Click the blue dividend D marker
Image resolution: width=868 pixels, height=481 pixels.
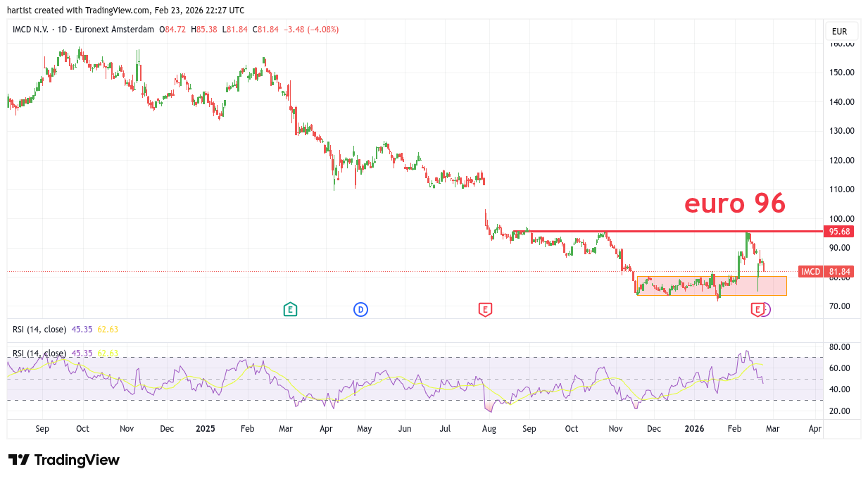pyautogui.click(x=360, y=309)
